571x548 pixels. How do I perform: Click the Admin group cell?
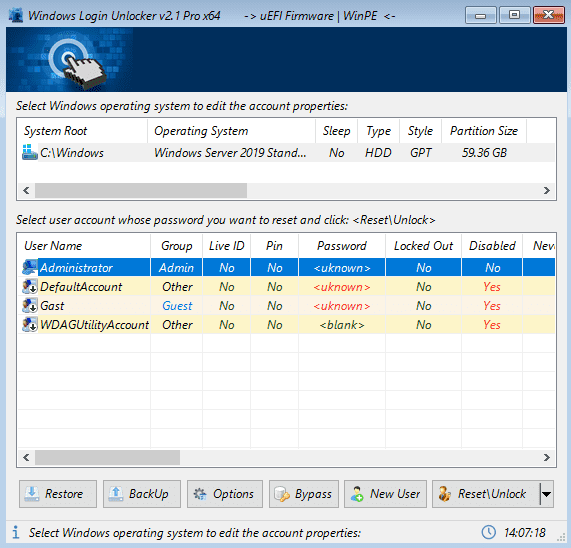(x=176, y=268)
